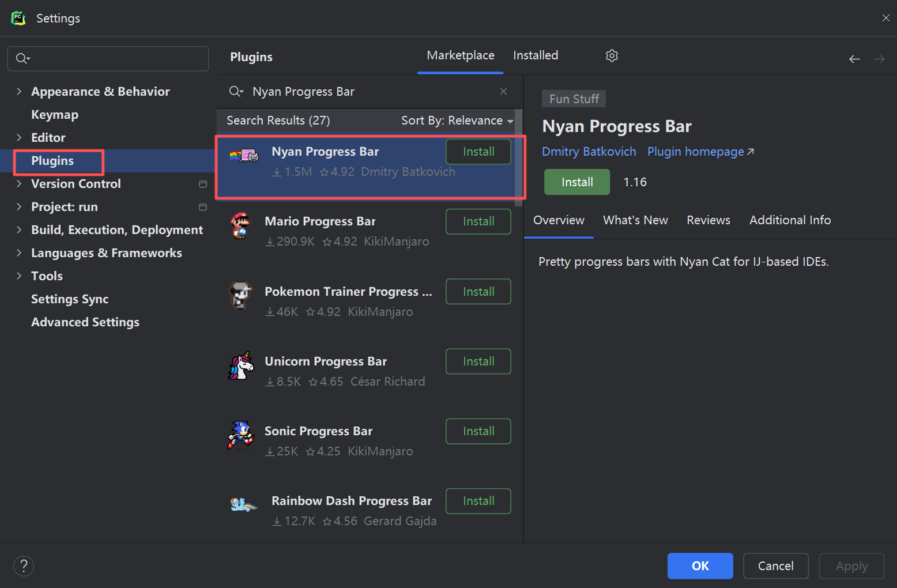Expand Build, Execution, Deployment section
Image resolution: width=897 pixels, height=588 pixels.
pos(19,229)
